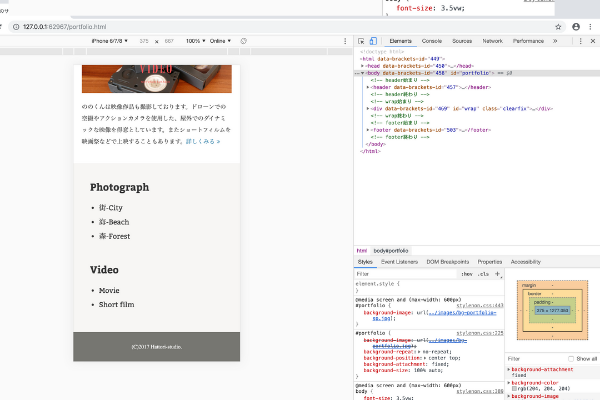This screenshot has height=400, width=600.
Task: Open the Chrome three-dot menu
Action: coord(590,27)
